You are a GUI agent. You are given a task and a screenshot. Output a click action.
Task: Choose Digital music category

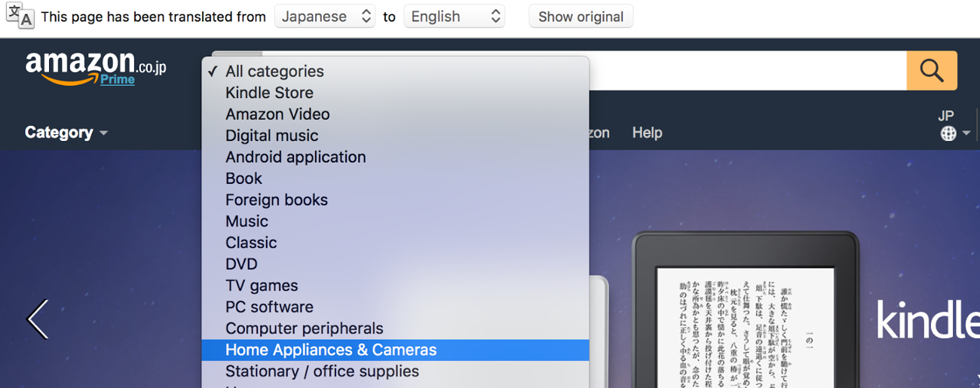(395, 136)
